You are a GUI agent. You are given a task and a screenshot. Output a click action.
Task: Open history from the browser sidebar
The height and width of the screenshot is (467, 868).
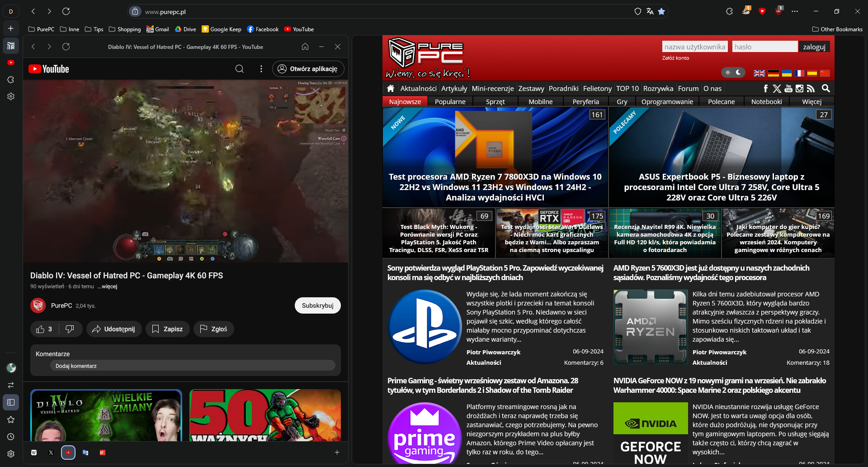coord(11,437)
